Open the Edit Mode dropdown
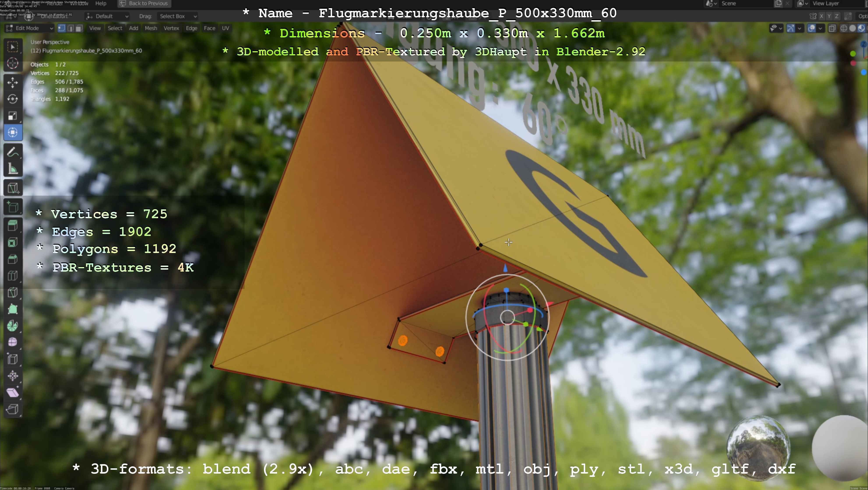Screen dimensions: 868x490 (29, 28)
